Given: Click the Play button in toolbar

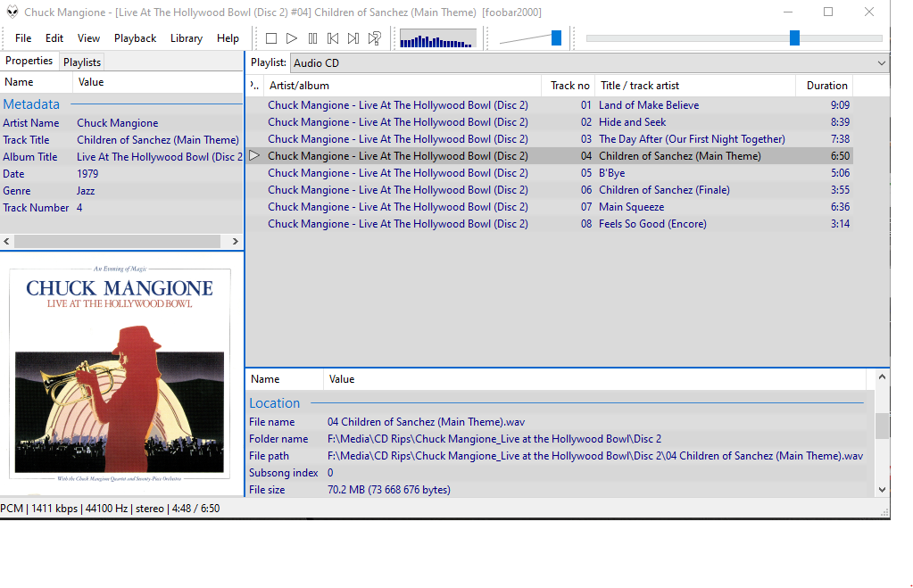Looking at the screenshot, I should pos(292,38).
